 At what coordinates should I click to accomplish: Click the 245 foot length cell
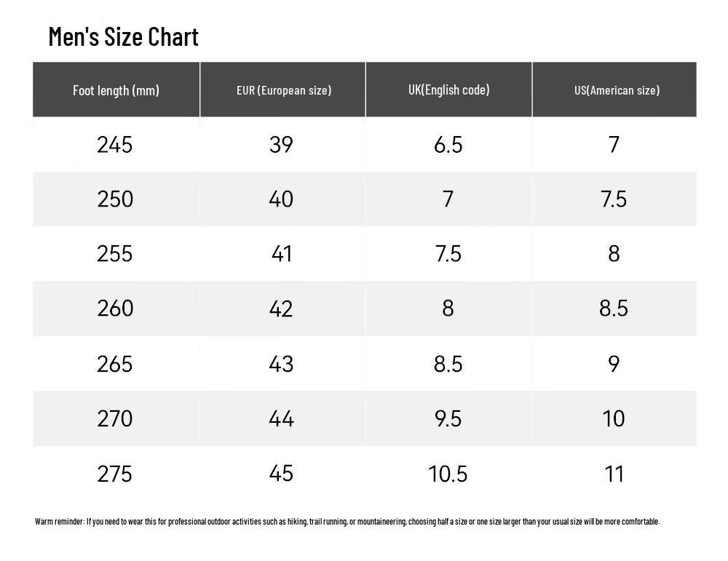[116, 144]
